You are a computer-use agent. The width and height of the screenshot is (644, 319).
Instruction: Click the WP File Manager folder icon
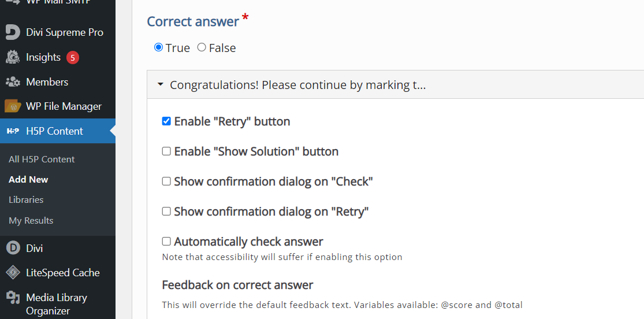coord(13,106)
